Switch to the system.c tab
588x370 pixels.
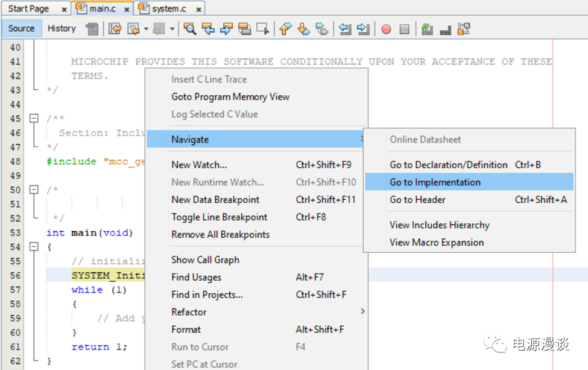169,8
